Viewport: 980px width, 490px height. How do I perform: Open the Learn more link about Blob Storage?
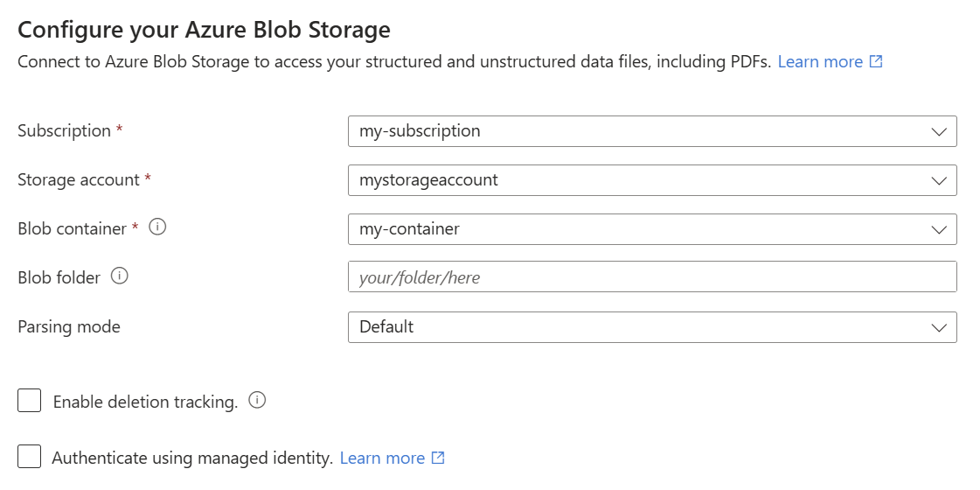(819, 62)
